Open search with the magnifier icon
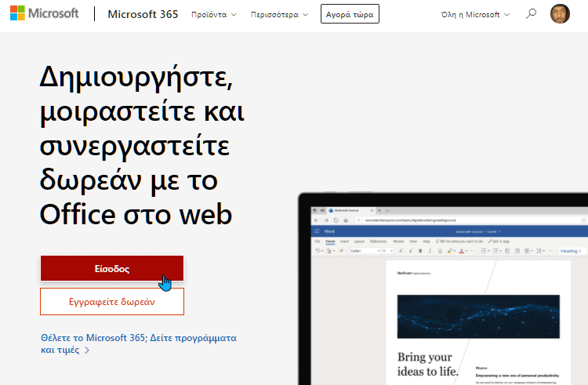This screenshot has width=588, height=385. (531, 14)
